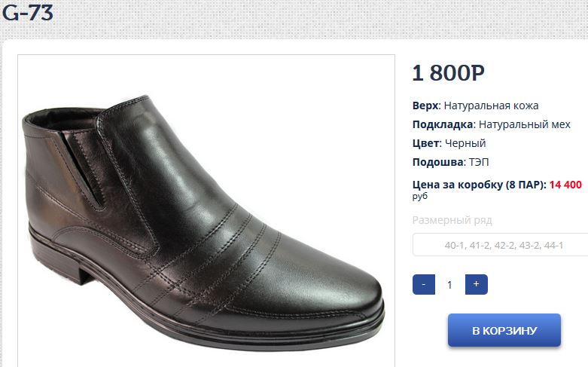Click the G-73 product title
The image size is (588, 367).
pyautogui.click(x=28, y=12)
